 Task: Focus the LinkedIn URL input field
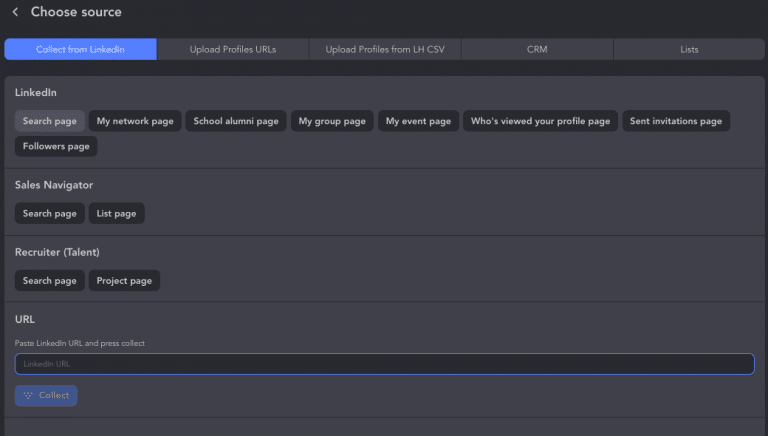pyautogui.click(x=384, y=364)
